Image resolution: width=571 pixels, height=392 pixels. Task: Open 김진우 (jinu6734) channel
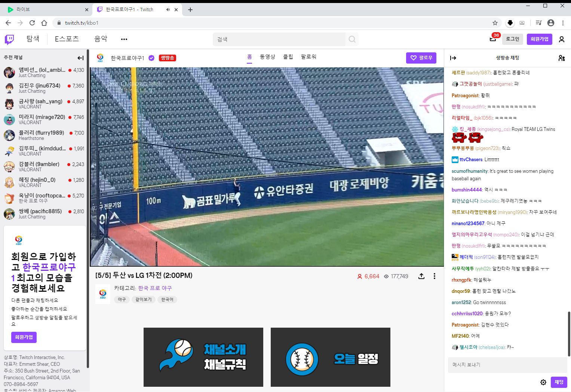coord(44,88)
